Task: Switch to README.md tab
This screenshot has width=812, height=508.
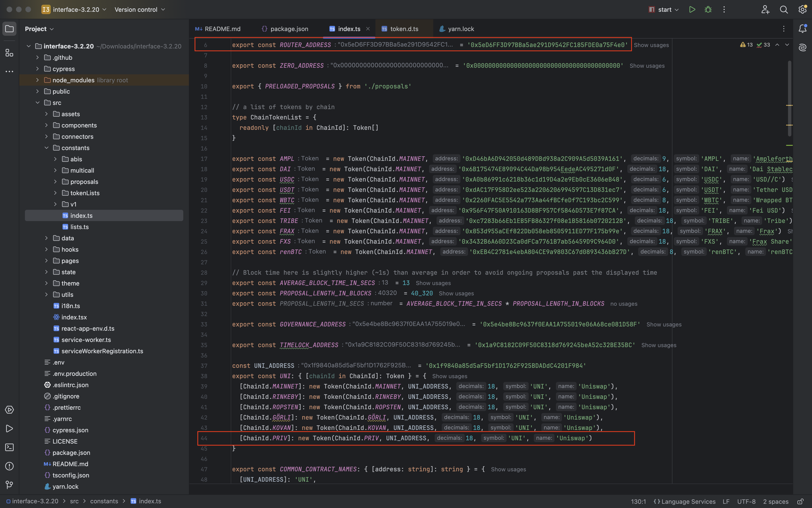Action: coord(218,29)
